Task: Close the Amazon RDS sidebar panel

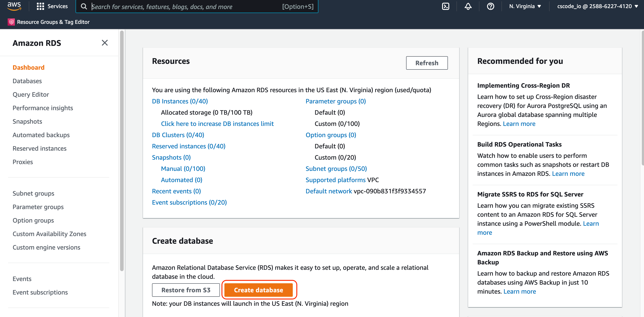Action: coord(105,43)
